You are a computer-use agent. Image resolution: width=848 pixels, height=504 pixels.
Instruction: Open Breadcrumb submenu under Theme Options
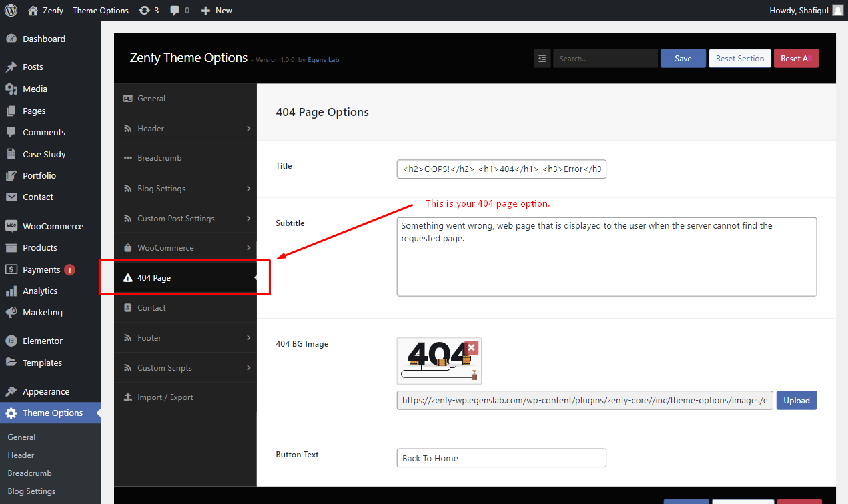click(29, 473)
